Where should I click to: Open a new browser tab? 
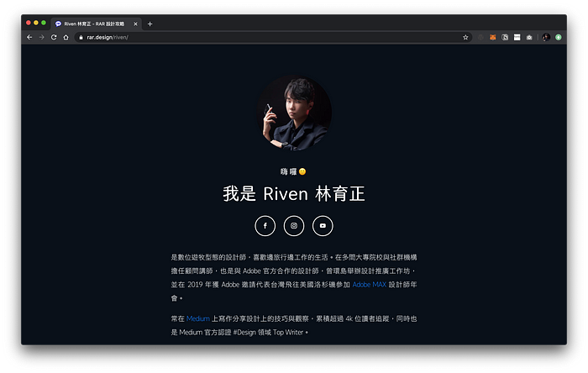(150, 24)
